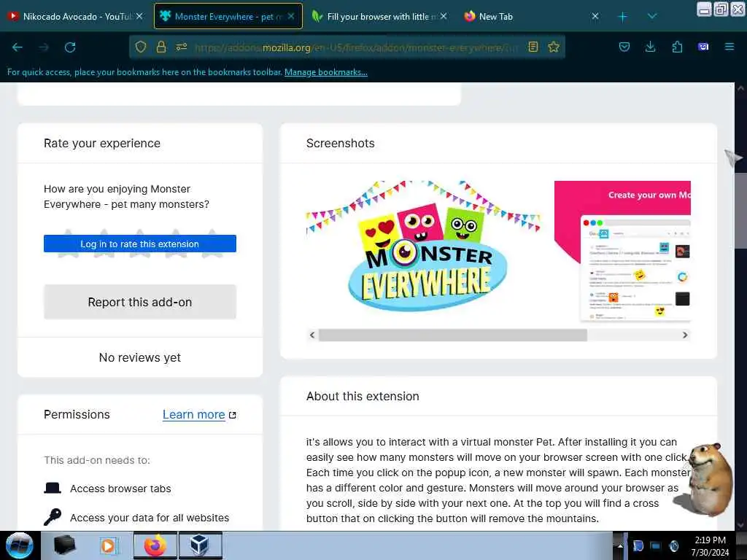Open the Manage bookmarks link
The image size is (747, 560).
326,72
